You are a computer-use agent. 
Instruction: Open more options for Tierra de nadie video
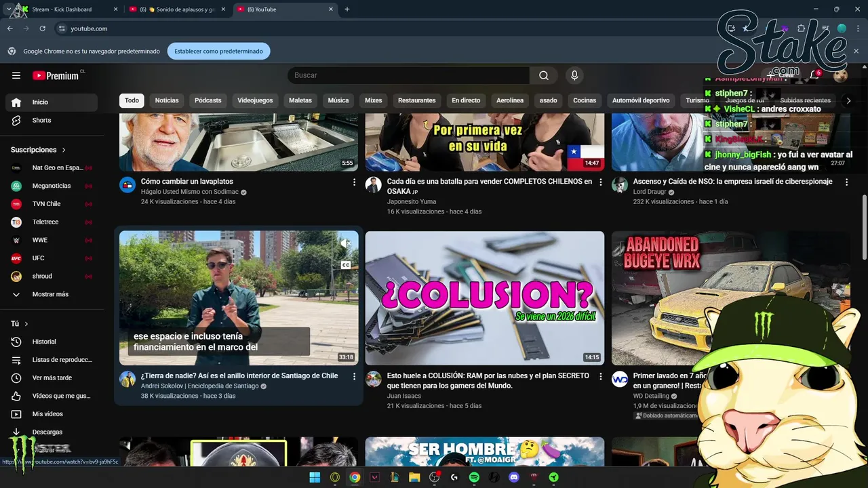coord(354,376)
